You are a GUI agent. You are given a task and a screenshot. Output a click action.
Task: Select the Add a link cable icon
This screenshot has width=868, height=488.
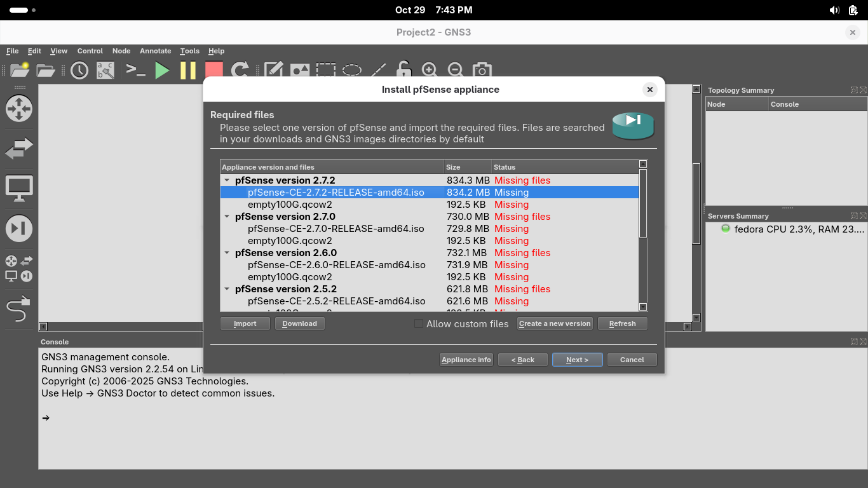tap(18, 309)
